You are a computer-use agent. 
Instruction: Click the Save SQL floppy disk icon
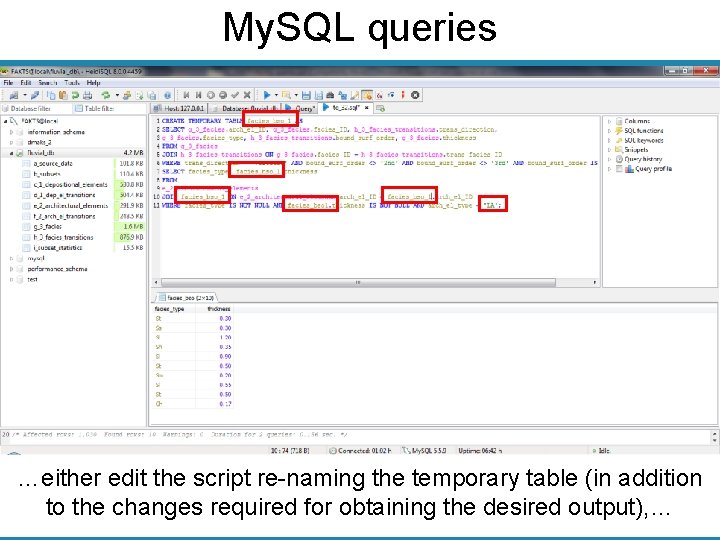[x=306, y=95]
